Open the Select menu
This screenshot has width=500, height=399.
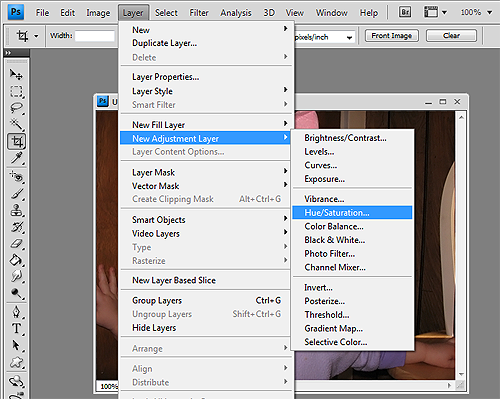[166, 13]
